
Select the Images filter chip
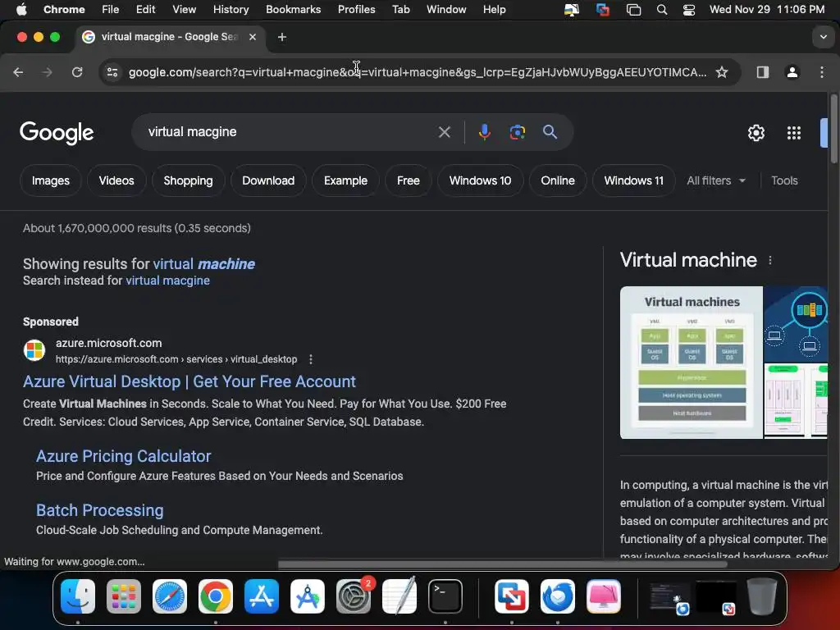tap(50, 180)
